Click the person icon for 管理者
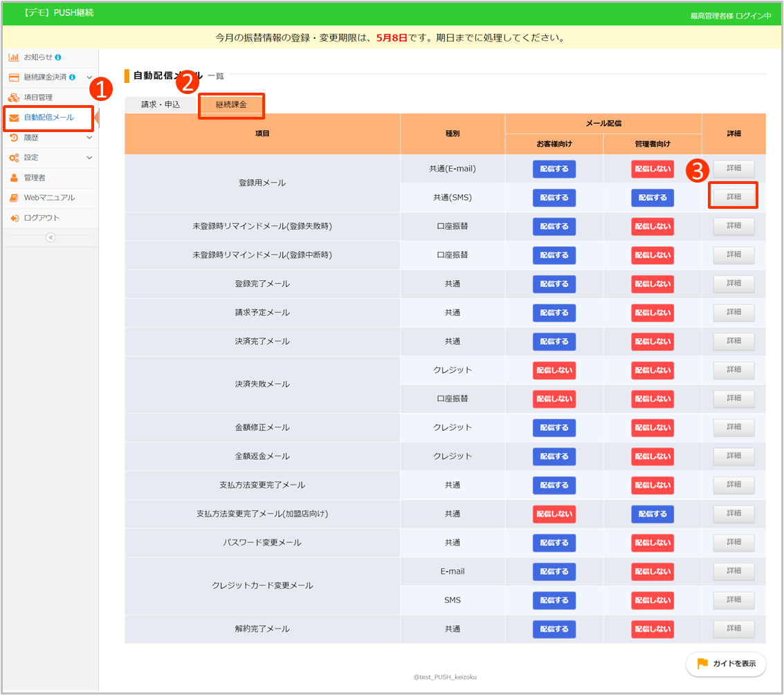The width and height of the screenshot is (784, 695). click(x=14, y=178)
